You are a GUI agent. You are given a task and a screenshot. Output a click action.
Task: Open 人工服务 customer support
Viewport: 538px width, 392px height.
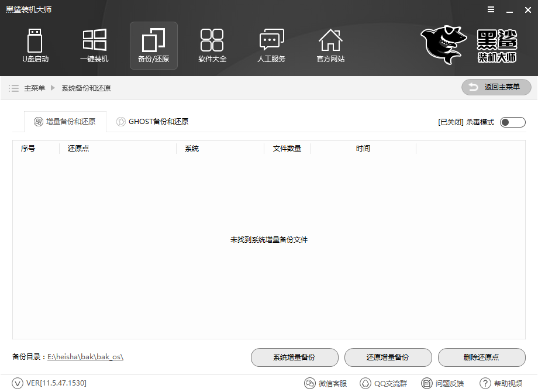[x=271, y=45]
